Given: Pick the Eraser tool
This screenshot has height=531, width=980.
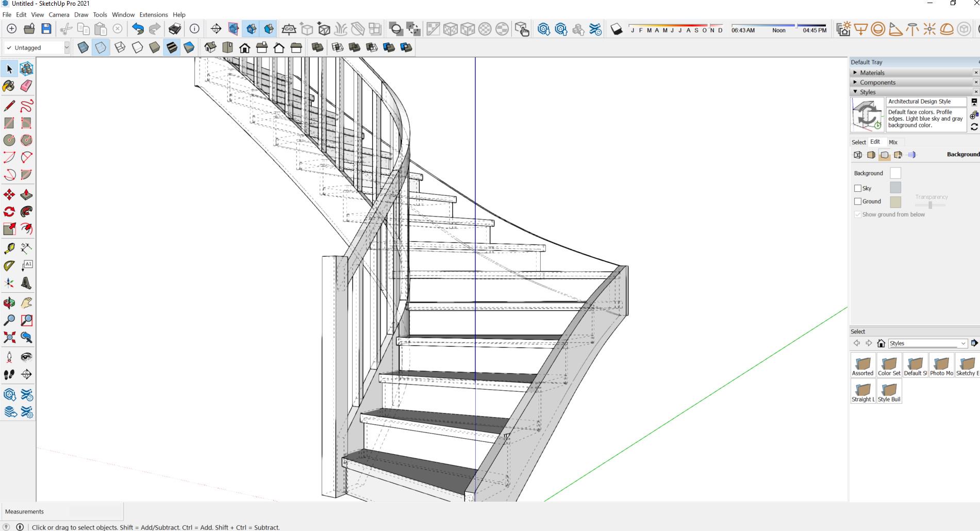Looking at the screenshot, I should 26,86.
